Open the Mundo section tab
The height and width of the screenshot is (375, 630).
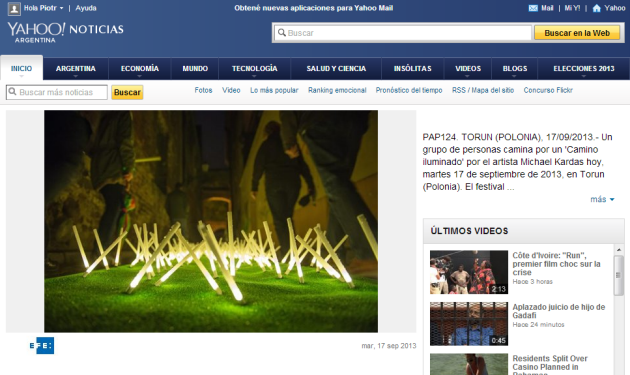[195, 68]
